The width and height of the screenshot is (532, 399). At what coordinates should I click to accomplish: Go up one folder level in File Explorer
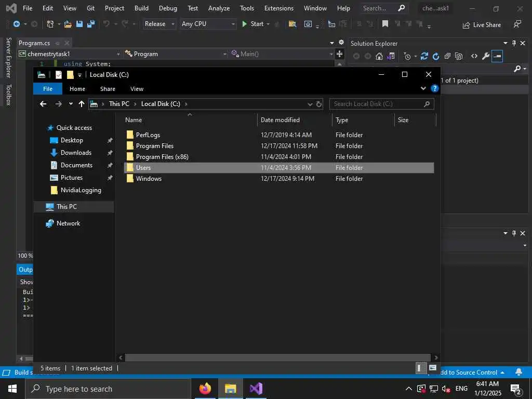click(82, 104)
